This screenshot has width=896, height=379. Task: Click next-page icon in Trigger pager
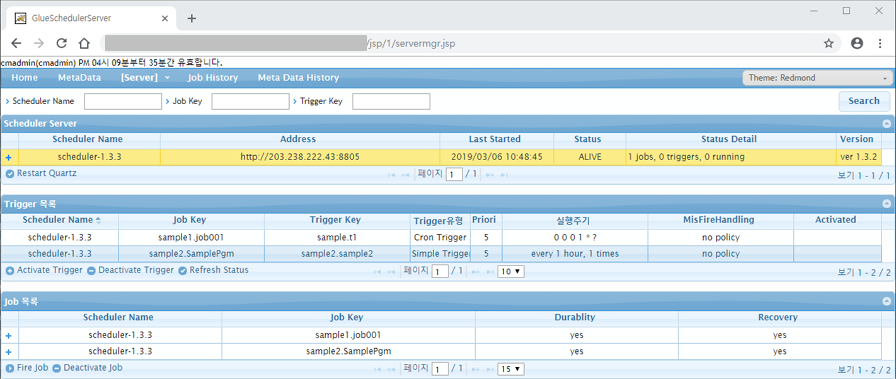(475, 272)
